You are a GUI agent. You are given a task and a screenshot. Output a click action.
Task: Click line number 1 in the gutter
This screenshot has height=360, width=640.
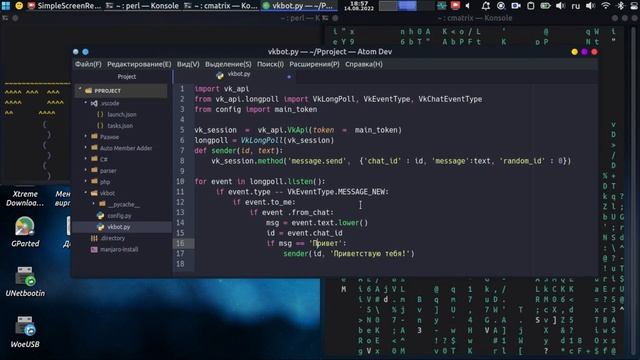coord(182,89)
